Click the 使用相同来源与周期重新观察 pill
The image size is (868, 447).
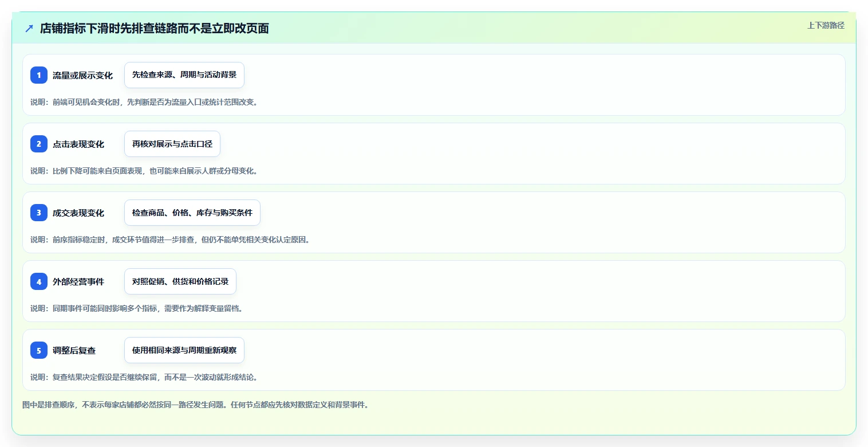(x=184, y=350)
